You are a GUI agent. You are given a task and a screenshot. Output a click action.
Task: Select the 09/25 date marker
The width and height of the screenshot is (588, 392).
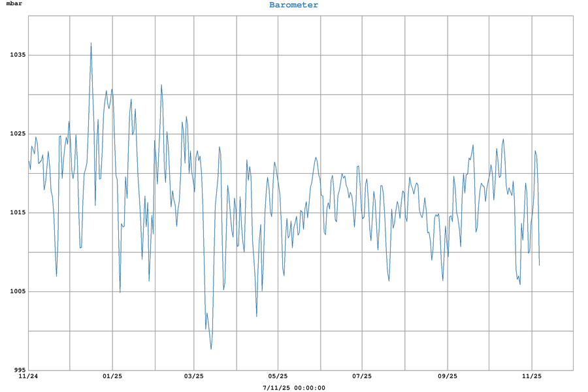click(448, 376)
